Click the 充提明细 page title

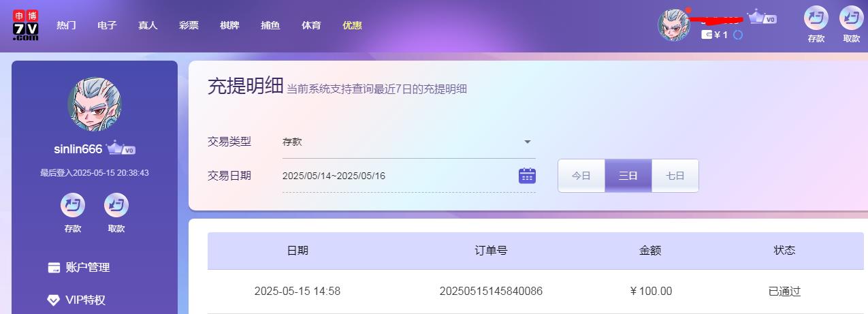pos(245,87)
